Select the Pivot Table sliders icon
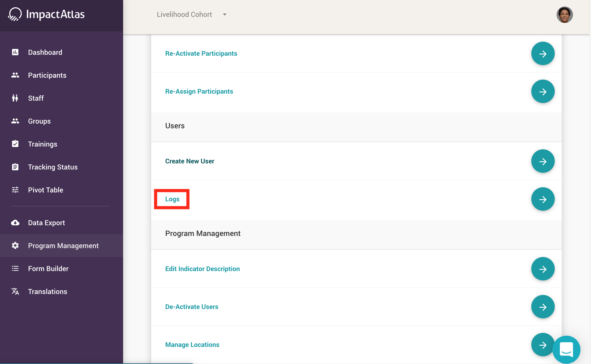 [x=15, y=190]
